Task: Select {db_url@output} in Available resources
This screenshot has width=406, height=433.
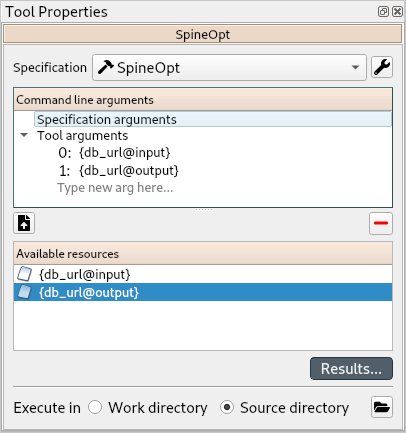Action: [203, 292]
